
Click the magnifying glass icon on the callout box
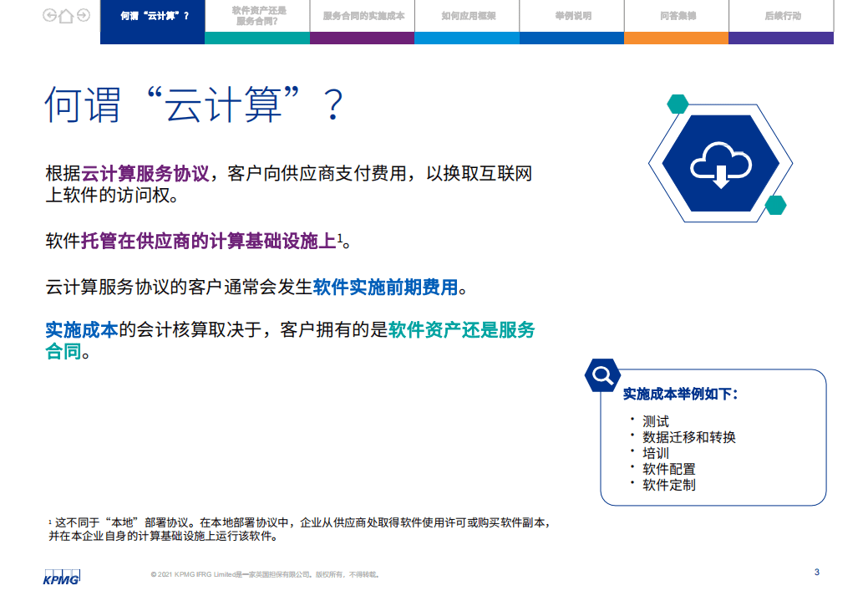coord(602,374)
